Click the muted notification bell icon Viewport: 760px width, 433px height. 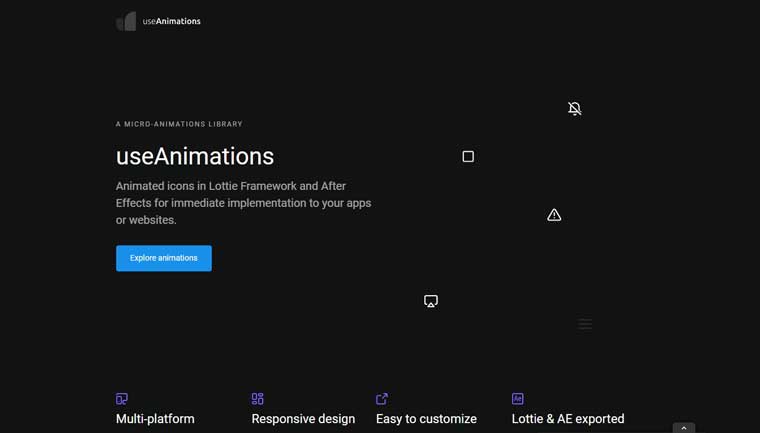pyautogui.click(x=574, y=108)
